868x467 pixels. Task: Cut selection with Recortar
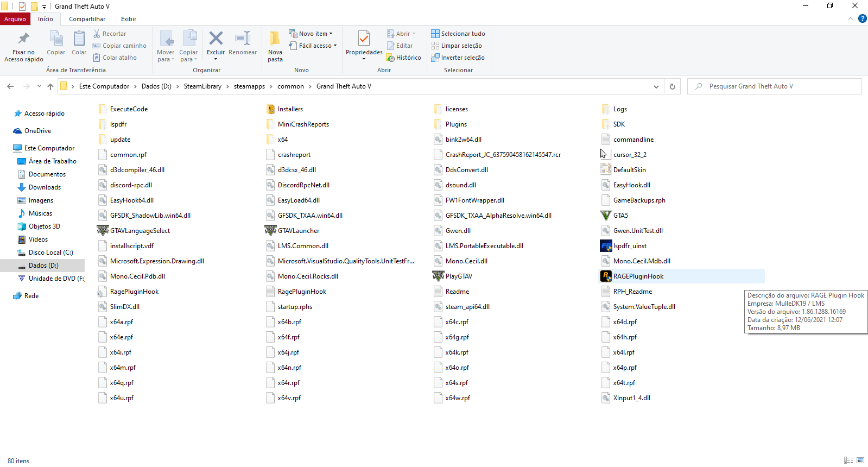(x=110, y=34)
